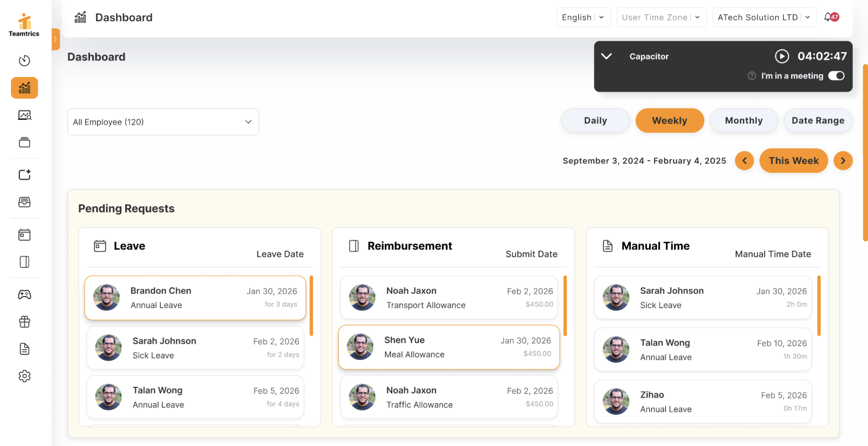Open the time tracker clock icon in sidebar

[x=24, y=61]
